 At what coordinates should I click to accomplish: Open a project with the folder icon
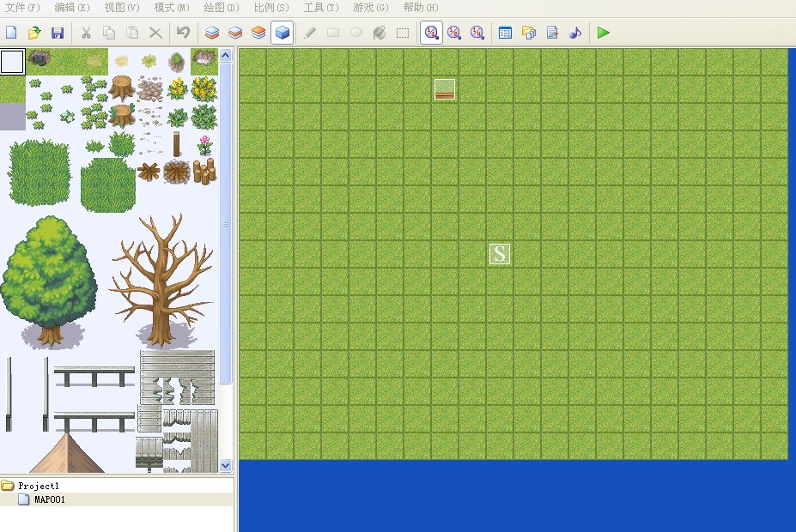34,33
